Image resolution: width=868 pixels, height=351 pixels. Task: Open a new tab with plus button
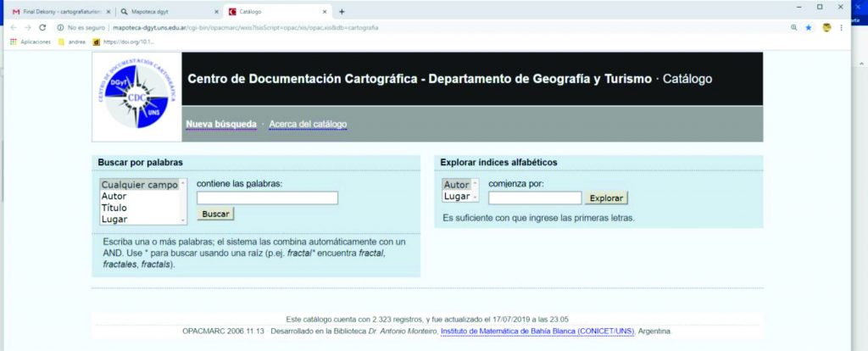coord(342,11)
